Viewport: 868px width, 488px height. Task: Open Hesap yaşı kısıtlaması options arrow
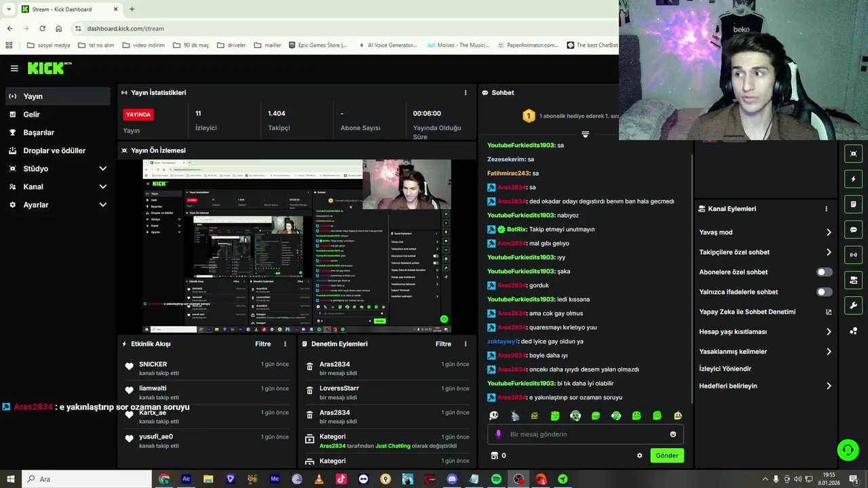pos(829,332)
